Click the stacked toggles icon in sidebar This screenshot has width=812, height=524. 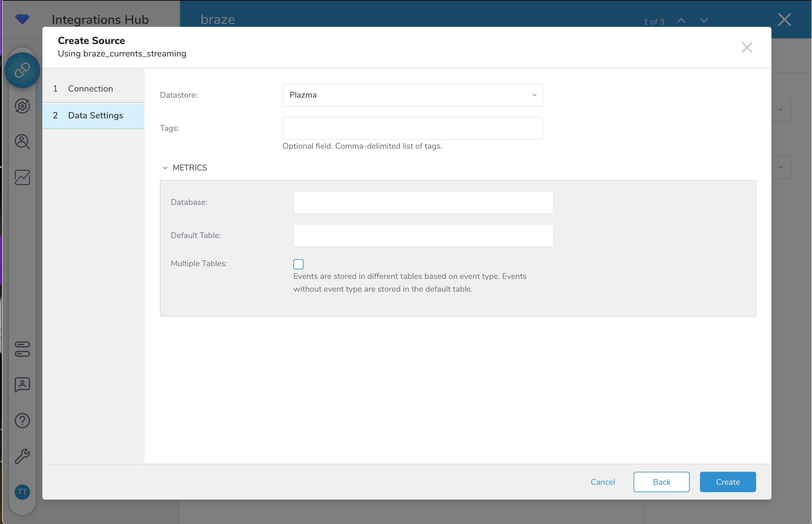(22, 349)
